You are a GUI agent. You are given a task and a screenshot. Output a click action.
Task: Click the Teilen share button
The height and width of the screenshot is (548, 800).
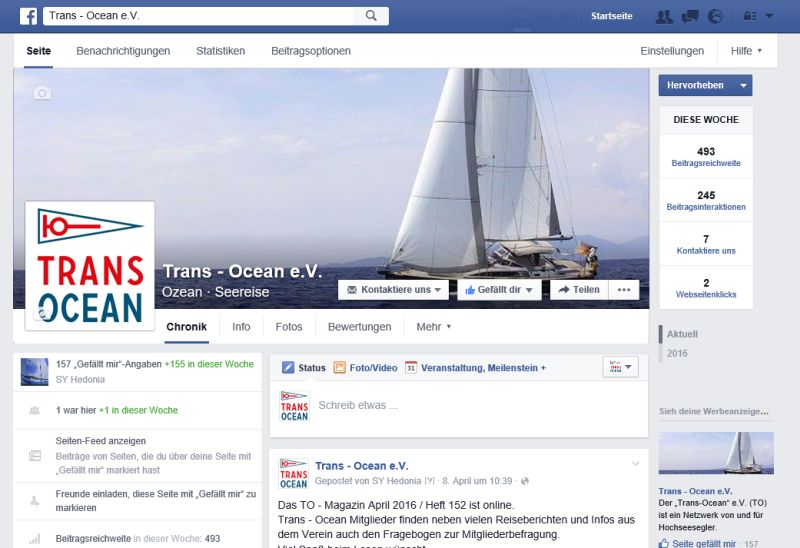click(x=579, y=290)
